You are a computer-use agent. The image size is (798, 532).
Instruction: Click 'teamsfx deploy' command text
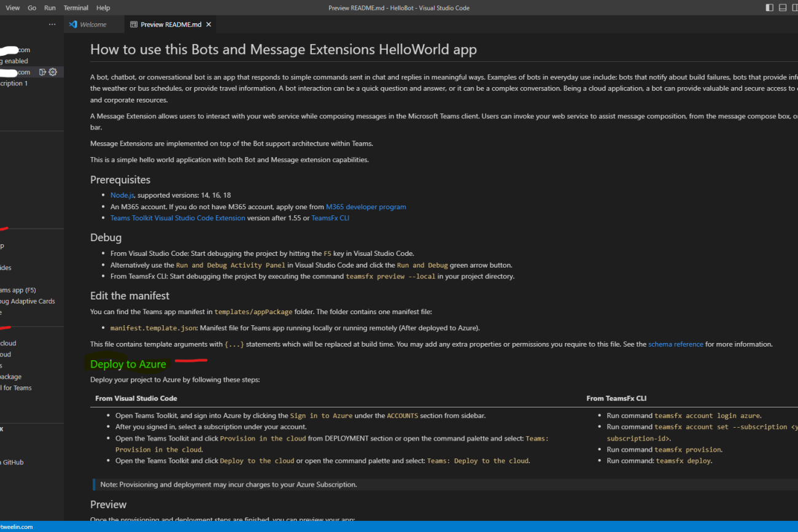[683, 461]
